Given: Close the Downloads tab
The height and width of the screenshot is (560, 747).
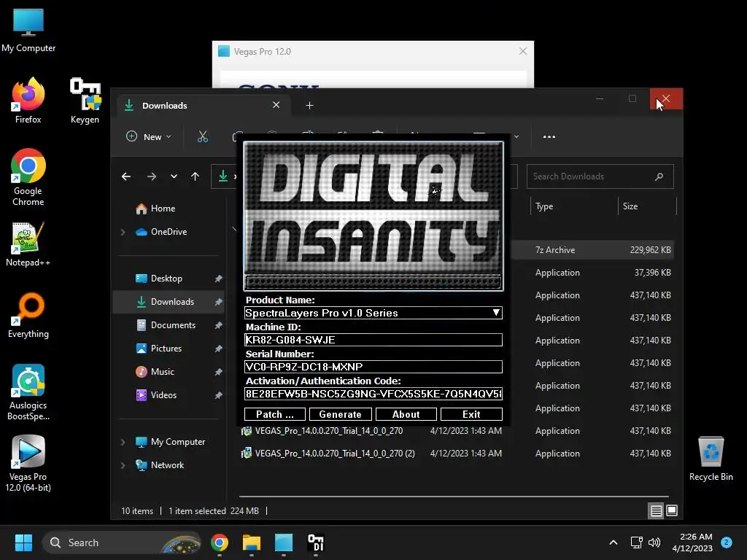Looking at the screenshot, I should (x=276, y=105).
